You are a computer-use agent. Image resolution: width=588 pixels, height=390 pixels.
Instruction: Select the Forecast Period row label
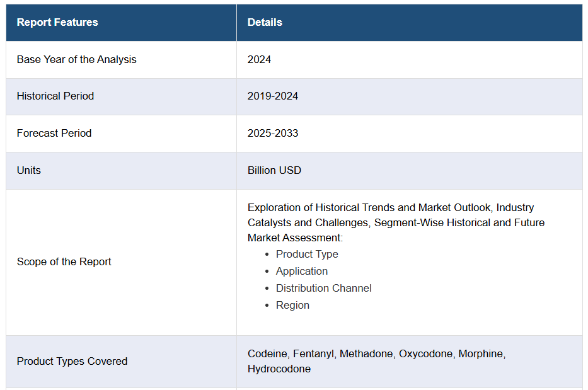[x=54, y=133]
